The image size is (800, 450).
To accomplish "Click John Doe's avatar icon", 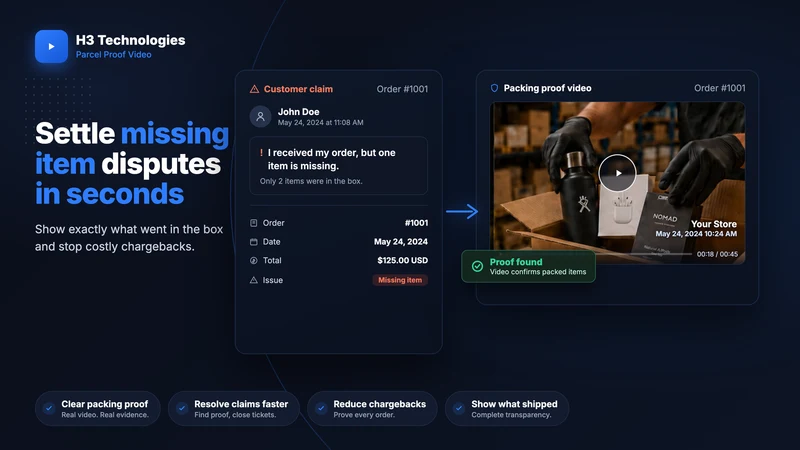I will coord(260,116).
